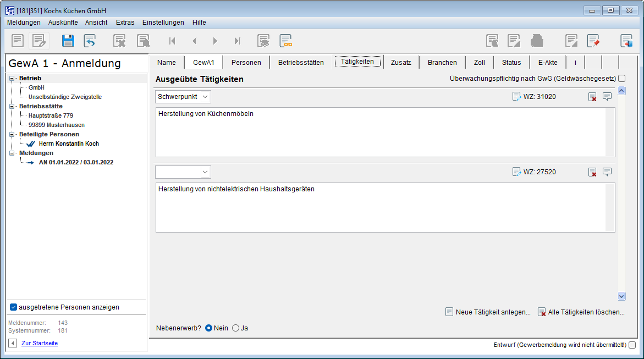
Task: Click 'Neue Tätigkeit anlegen...' button
Action: [x=487, y=312]
